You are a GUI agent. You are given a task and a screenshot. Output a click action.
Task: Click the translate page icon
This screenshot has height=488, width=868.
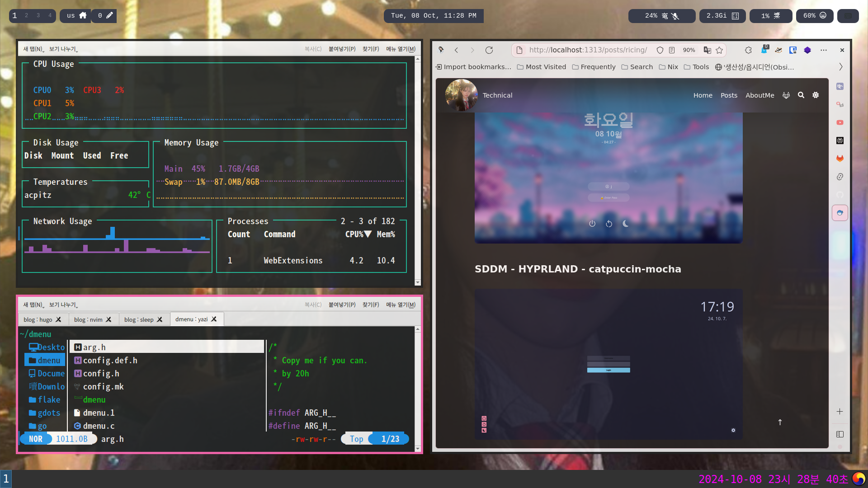[708, 50]
